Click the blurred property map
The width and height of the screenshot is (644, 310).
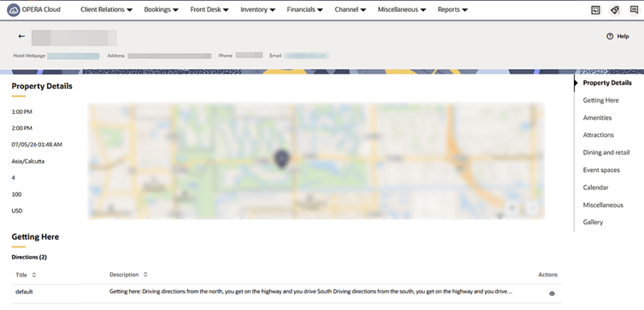tap(316, 160)
